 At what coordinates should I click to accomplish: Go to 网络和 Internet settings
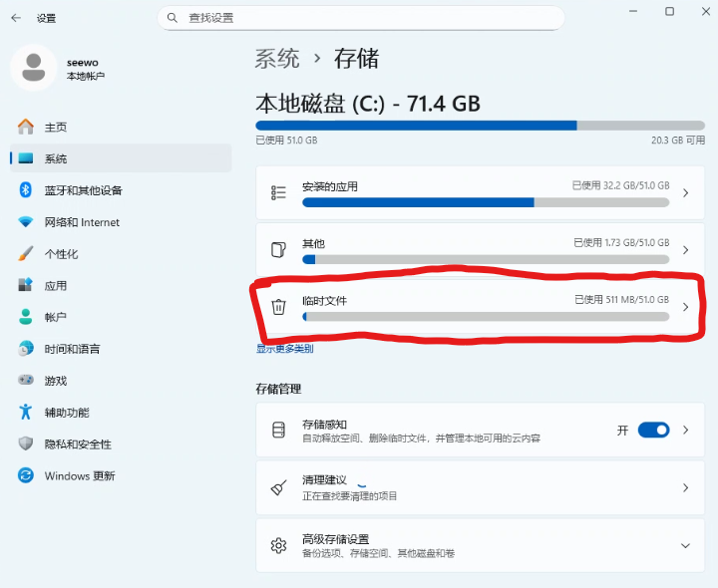coord(121,222)
